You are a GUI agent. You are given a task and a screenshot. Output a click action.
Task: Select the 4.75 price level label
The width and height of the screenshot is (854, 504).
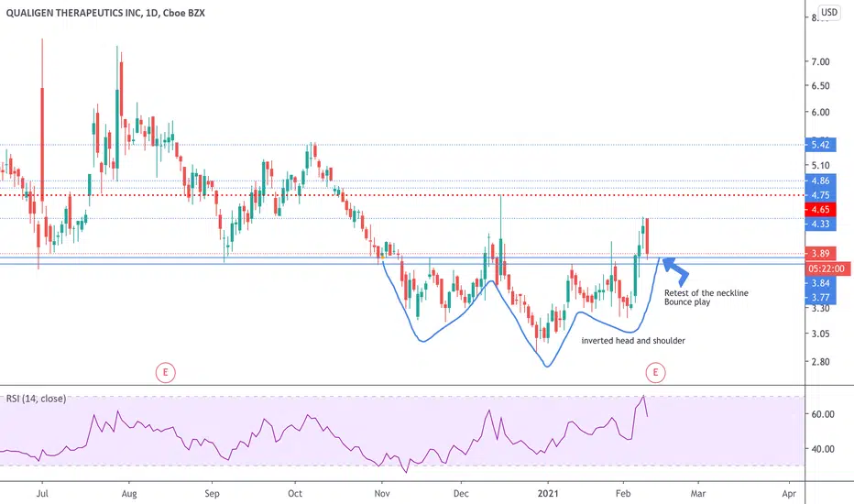tap(820, 195)
